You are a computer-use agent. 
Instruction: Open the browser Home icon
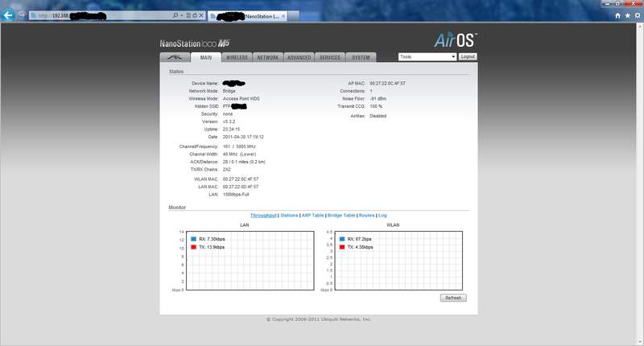[617, 15]
